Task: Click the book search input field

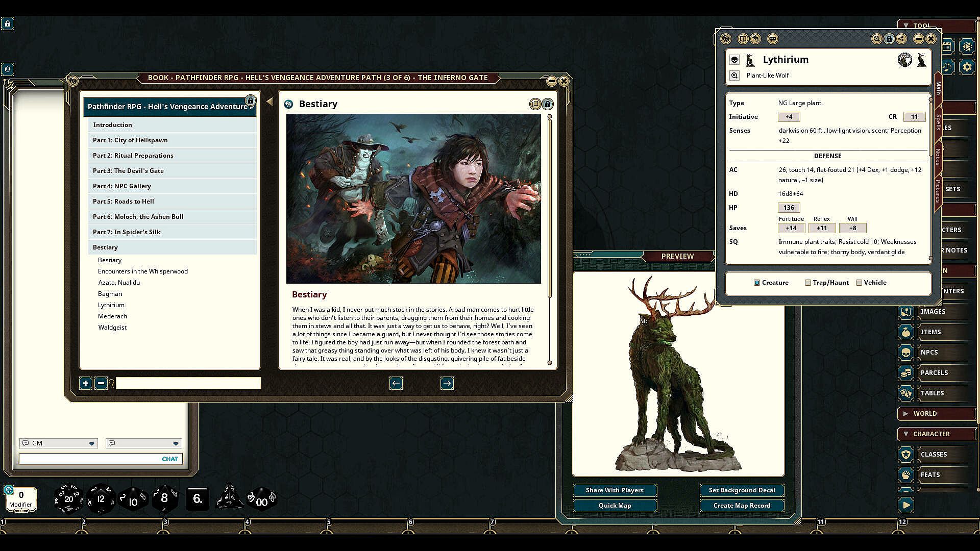Action: point(188,383)
